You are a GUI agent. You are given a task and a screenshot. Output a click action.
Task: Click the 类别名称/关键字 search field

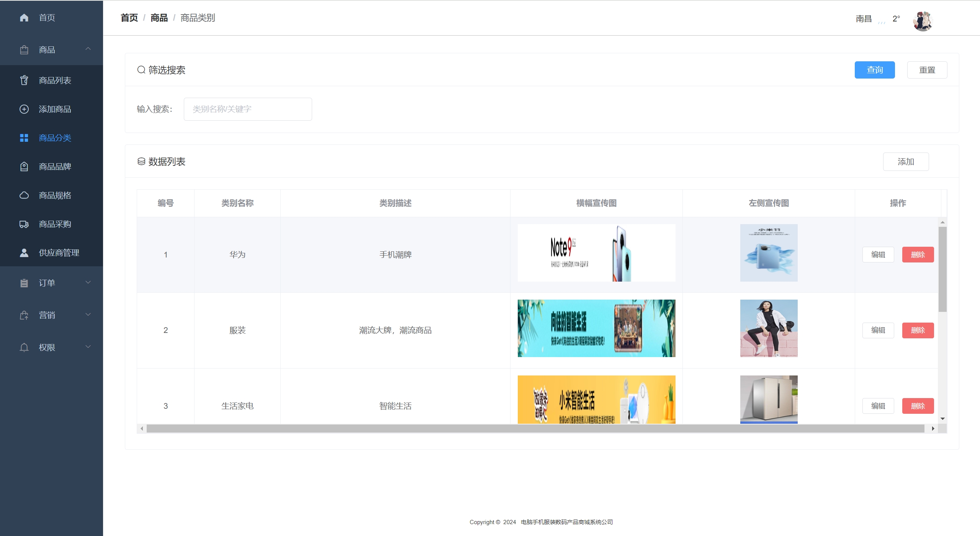click(x=248, y=109)
